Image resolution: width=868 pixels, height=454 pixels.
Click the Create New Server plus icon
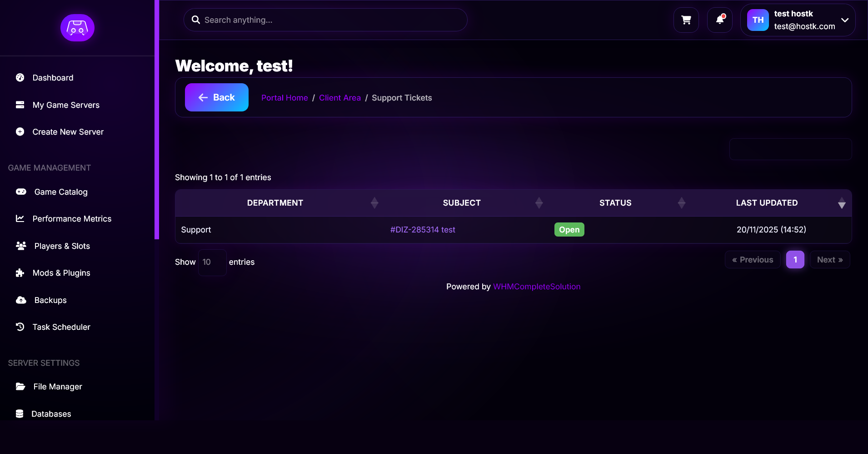pos(20,132)
